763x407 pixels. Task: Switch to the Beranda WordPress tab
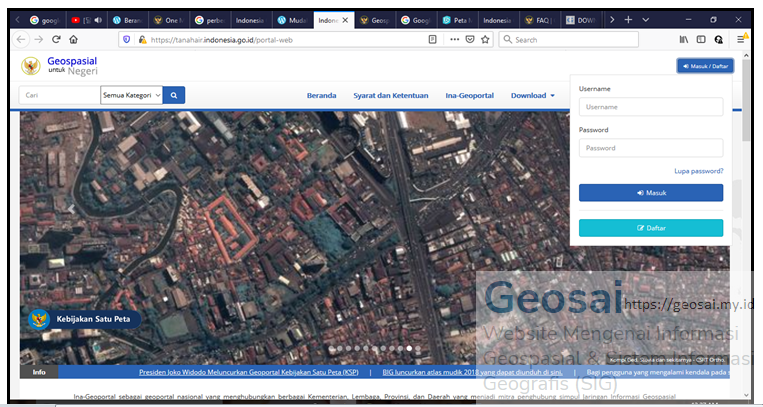click(x=127, y=20)
